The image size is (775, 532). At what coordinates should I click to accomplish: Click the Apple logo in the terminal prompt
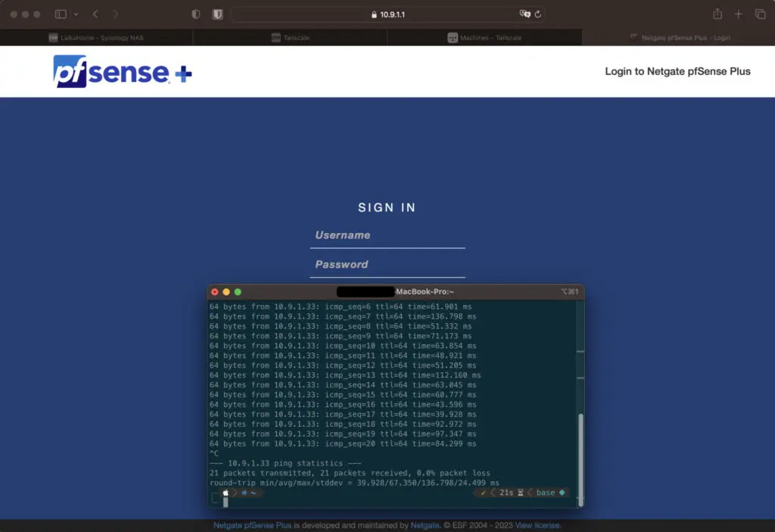(226, 493)
